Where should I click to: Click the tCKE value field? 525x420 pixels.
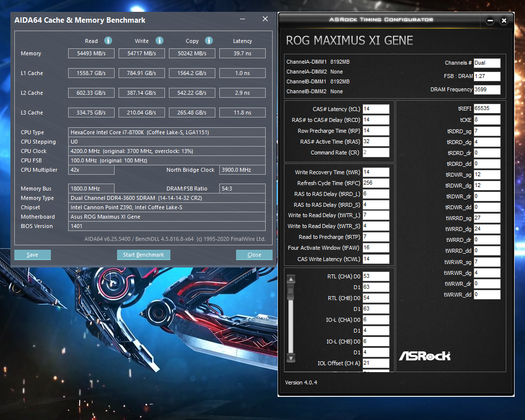click(x=487, y=120)
